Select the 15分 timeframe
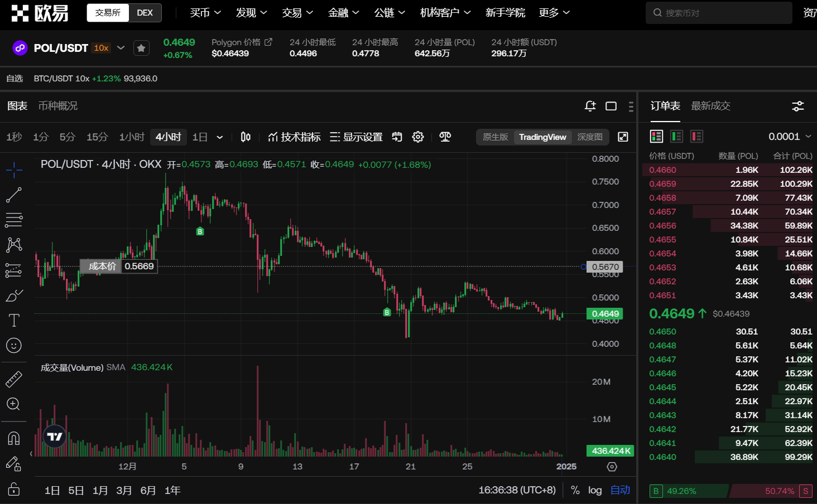 pyautogui.click(x=97, y=137)
